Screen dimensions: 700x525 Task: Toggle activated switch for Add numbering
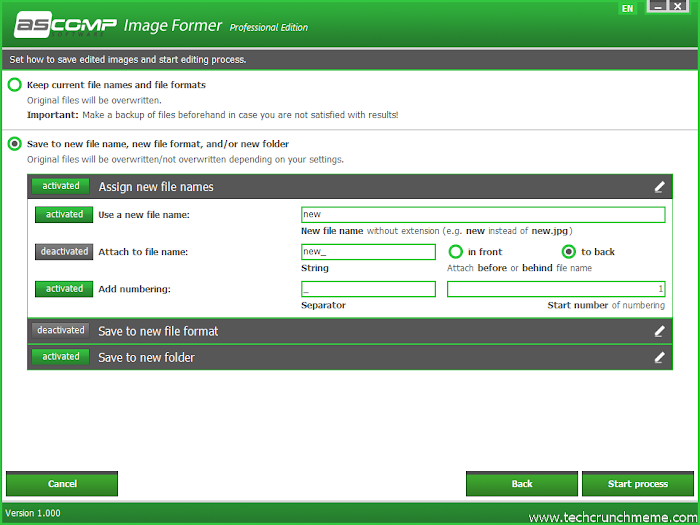[64, 289]
